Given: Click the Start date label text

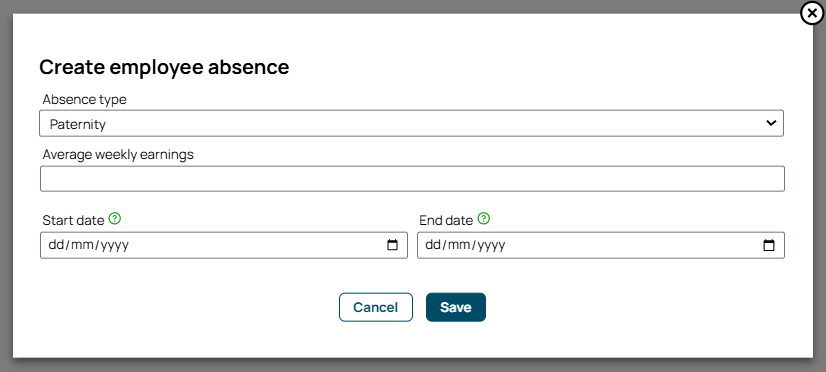Looking at the screenshot, I should (73, 220).
